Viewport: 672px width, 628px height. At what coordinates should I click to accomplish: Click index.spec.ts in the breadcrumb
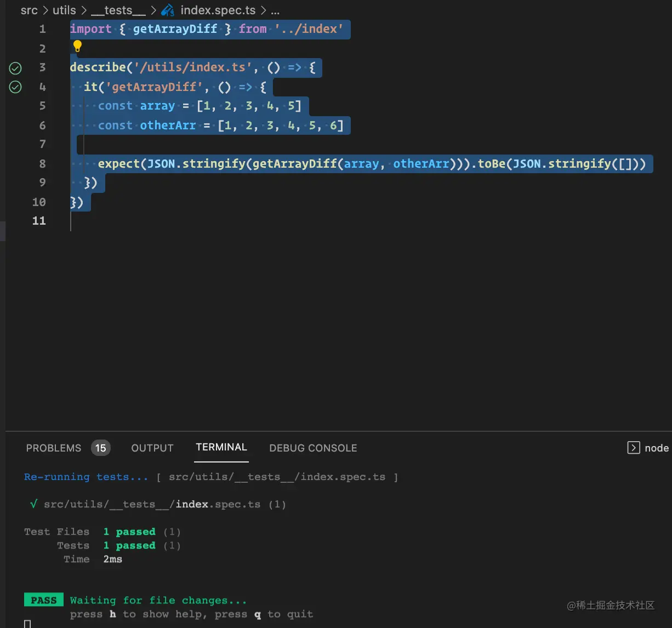pos(218,10)
